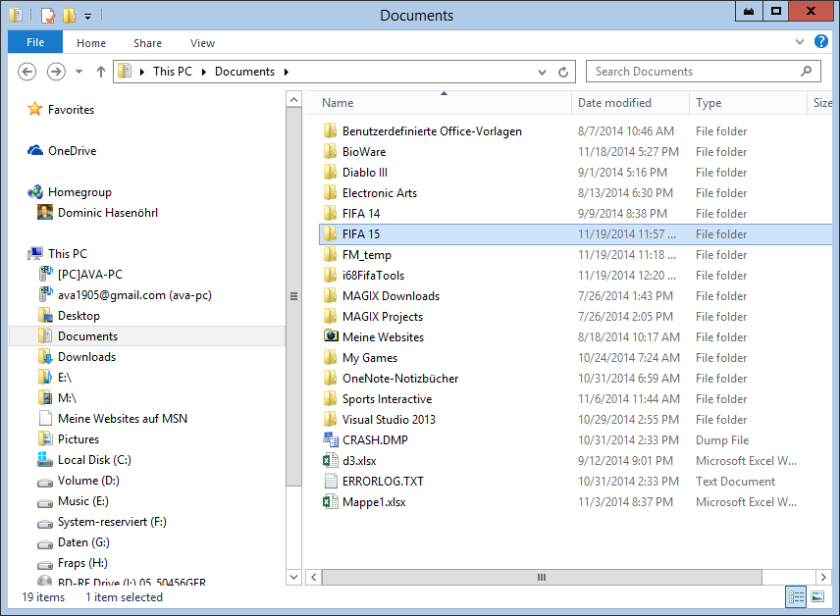
Task: Open the File menu
Action: pos(35,43)
